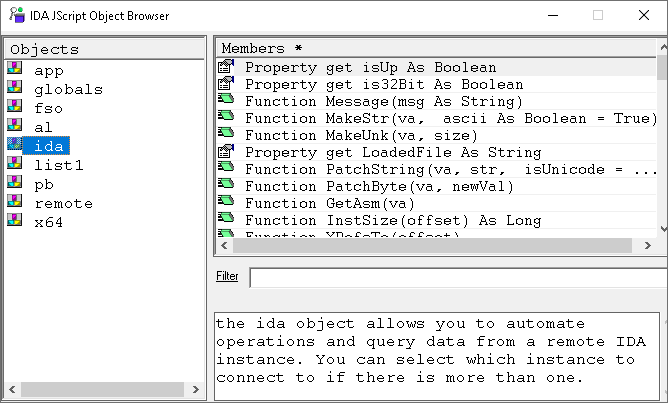Click the icon beside the ida object
This screenshot has width=668, height=403.
[x=14, y=144]
